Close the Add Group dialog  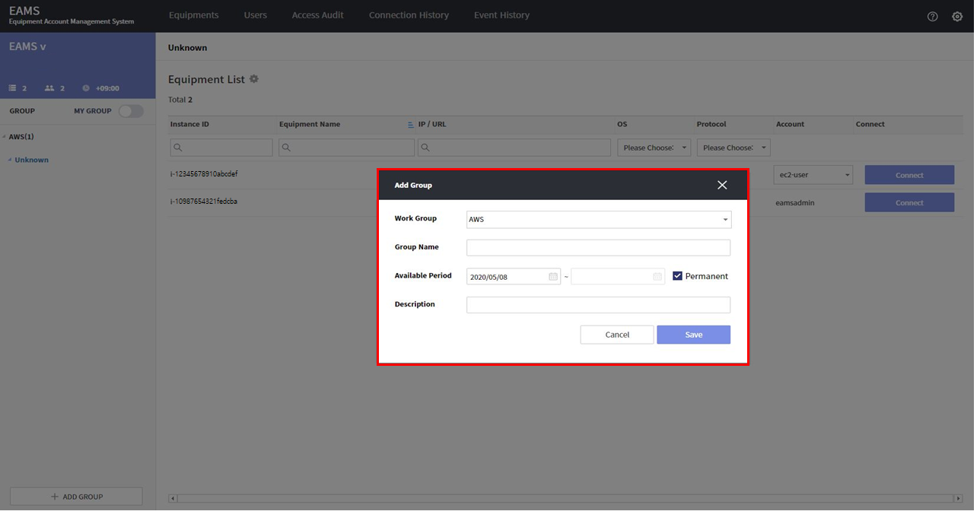pos(722,185)
